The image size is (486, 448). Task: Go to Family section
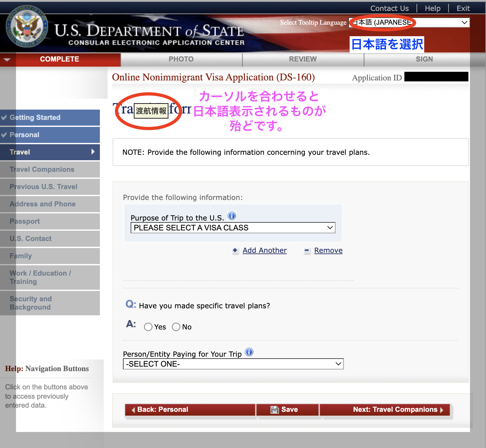pos(50,256)
